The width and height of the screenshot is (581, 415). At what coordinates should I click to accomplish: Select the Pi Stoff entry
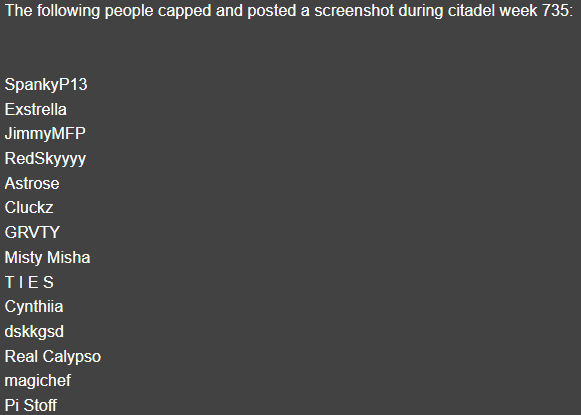[31, 405]
